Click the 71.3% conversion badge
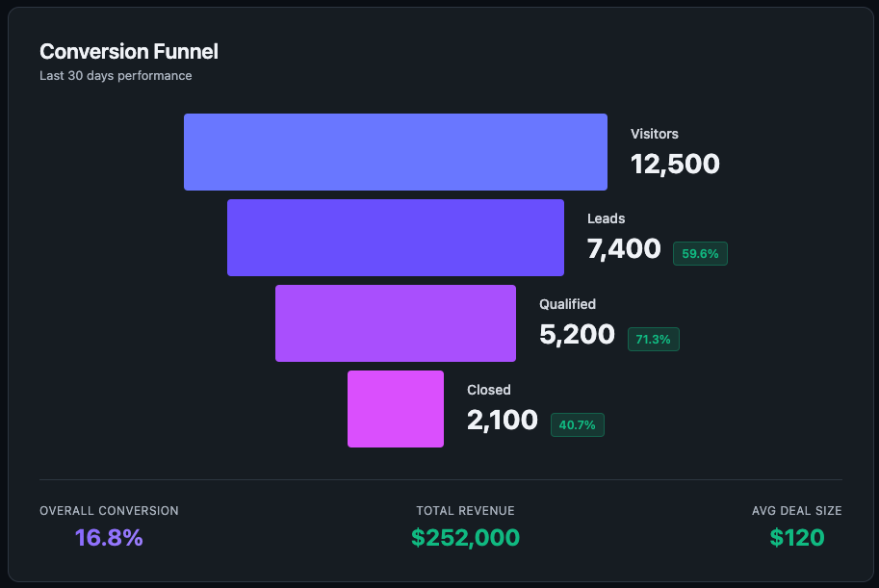Viewport: 879px width, 588px height. (x=653, y=340)
